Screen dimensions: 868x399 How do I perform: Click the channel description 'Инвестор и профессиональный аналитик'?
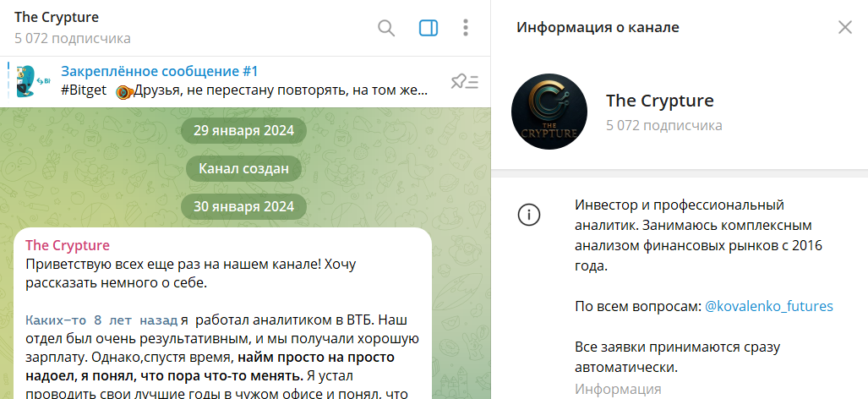(x=699, y=235)
